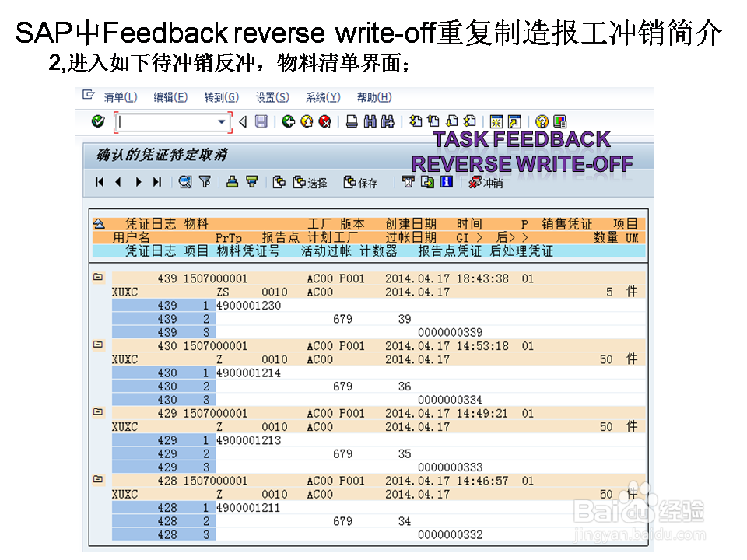Click the Find Next binoculars icon
Image resolution: width=747 pixels, height=560 pixels.
(388, 121)
